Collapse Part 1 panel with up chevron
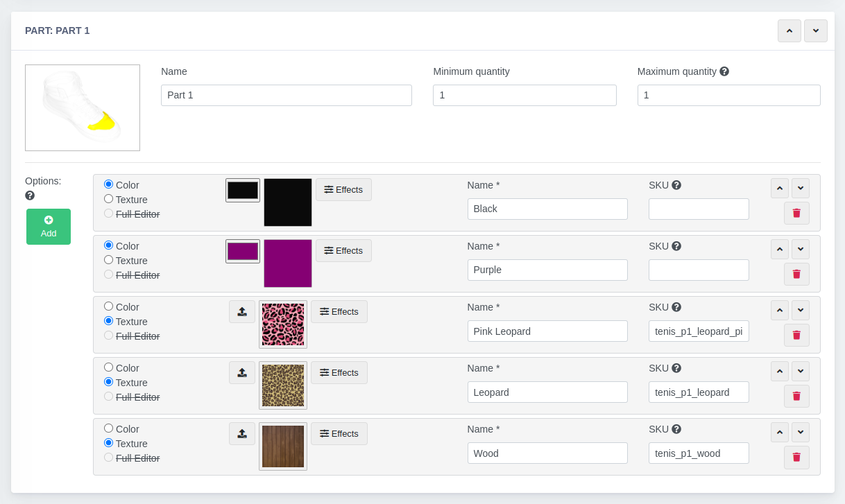The width and height of the screenshot is (845, 504). click(789, 31)
